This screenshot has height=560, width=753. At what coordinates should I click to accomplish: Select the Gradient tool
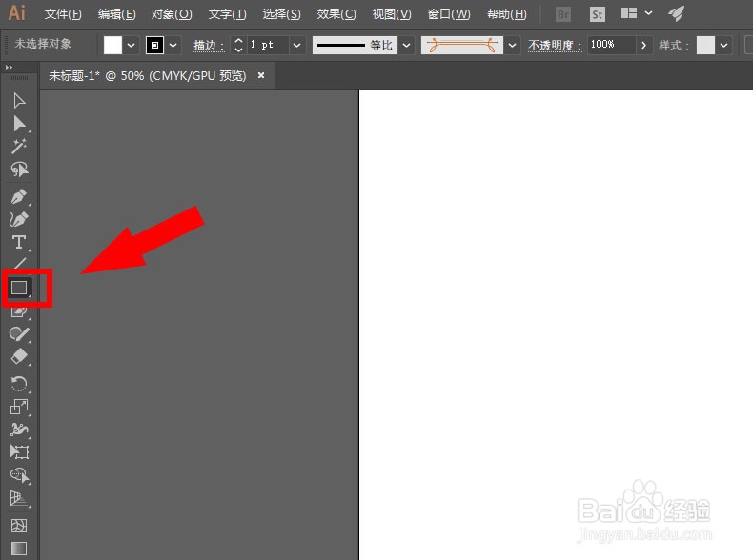click(19, 548)
